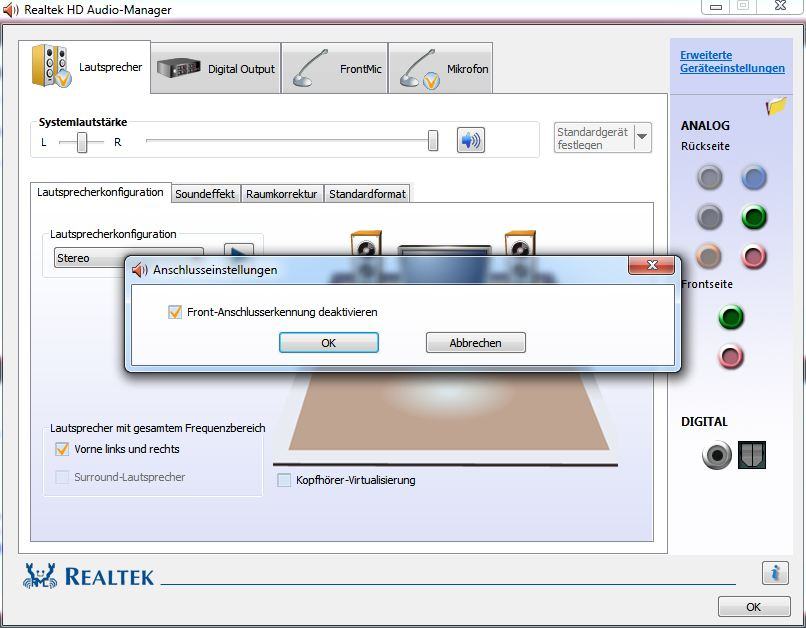Switch to the Digital Output tab
806x628 pixels.
click(x=216, y=68)
